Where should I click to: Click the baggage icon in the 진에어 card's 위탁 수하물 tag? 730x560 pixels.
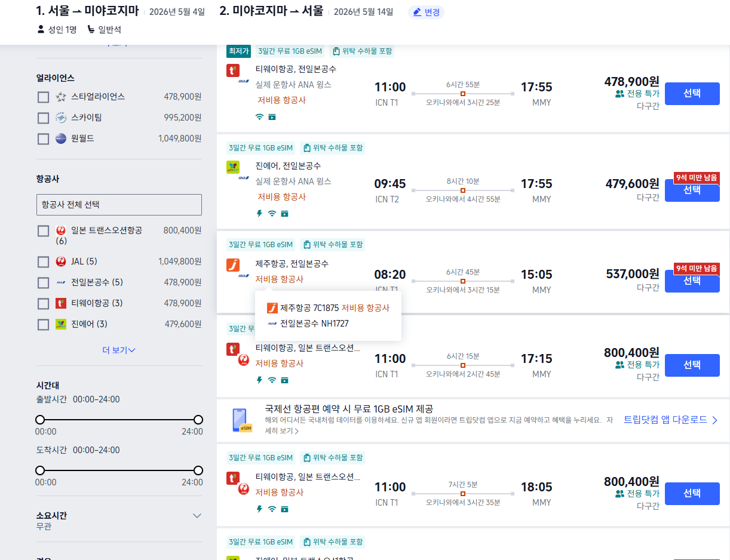tap(307, 148)
